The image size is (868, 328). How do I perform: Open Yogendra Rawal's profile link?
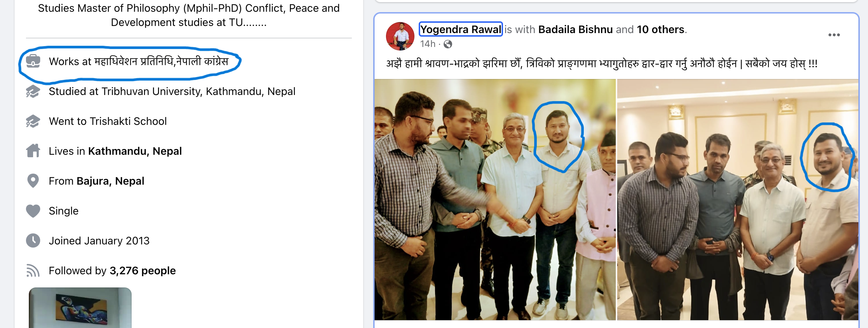coord(461,29)
